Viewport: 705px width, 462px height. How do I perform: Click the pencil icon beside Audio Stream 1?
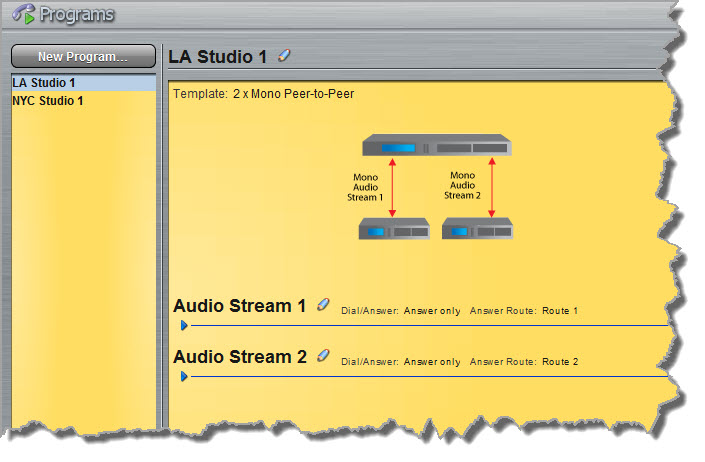(323, 305)
